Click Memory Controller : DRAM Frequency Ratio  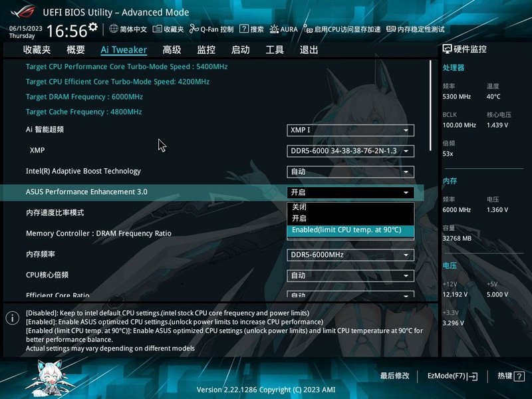98,233
